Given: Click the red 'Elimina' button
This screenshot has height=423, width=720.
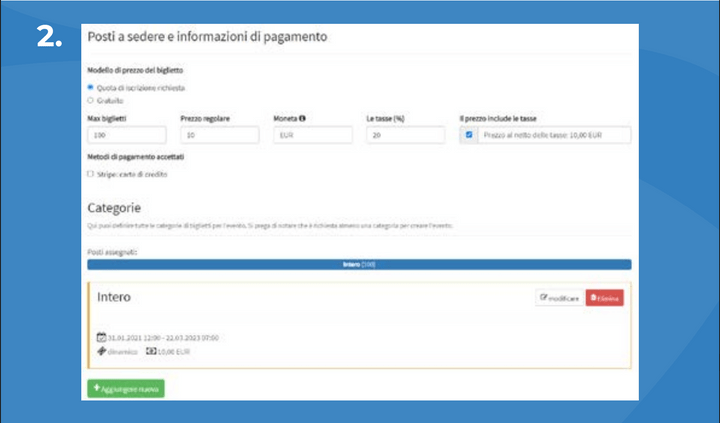Looking at the screenshot, I should coord(604,298).
